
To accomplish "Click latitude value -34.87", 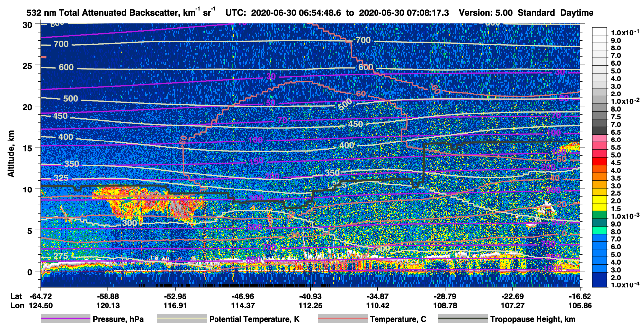I will click(378, 297).
